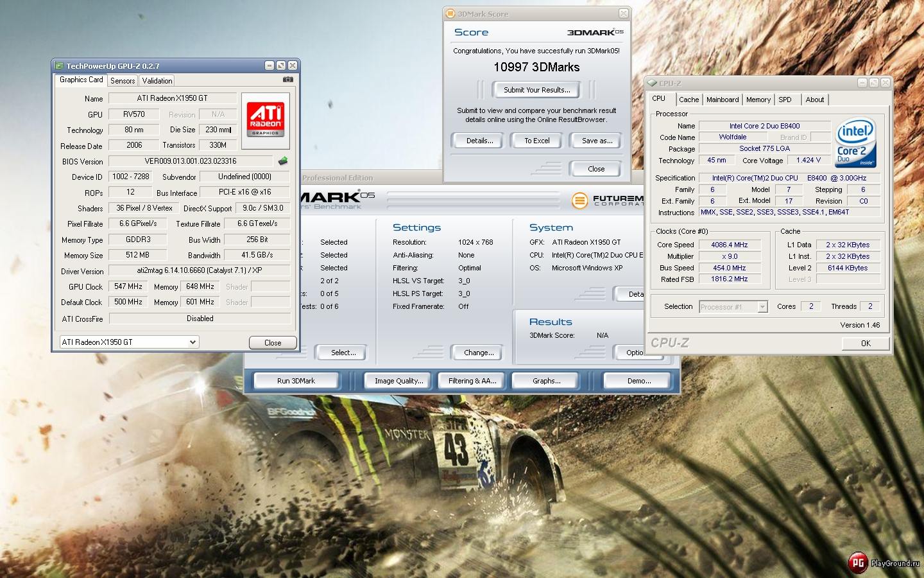Click the Bus Interface PCI-E x16 field

[244, 192]
